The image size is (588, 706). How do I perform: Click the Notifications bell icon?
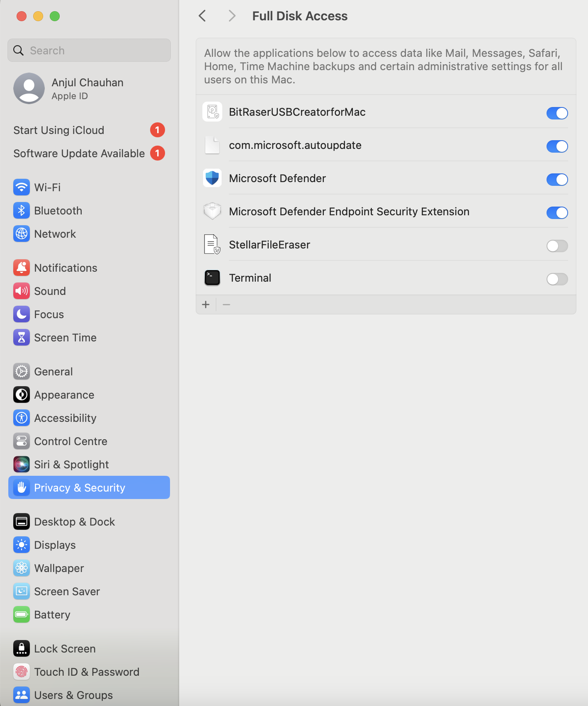[22, 268]
